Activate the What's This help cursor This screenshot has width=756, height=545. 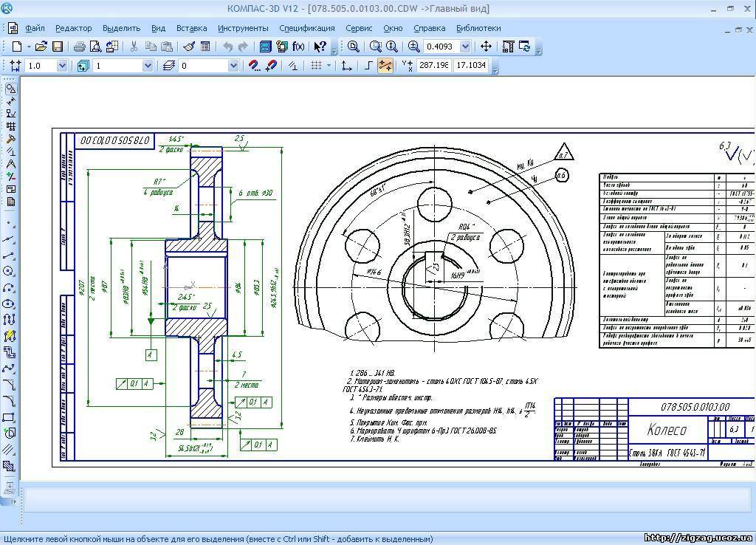tap(320, 47)
